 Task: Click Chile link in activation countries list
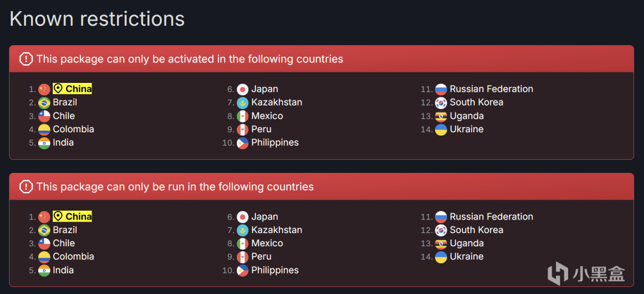(64, 116)
